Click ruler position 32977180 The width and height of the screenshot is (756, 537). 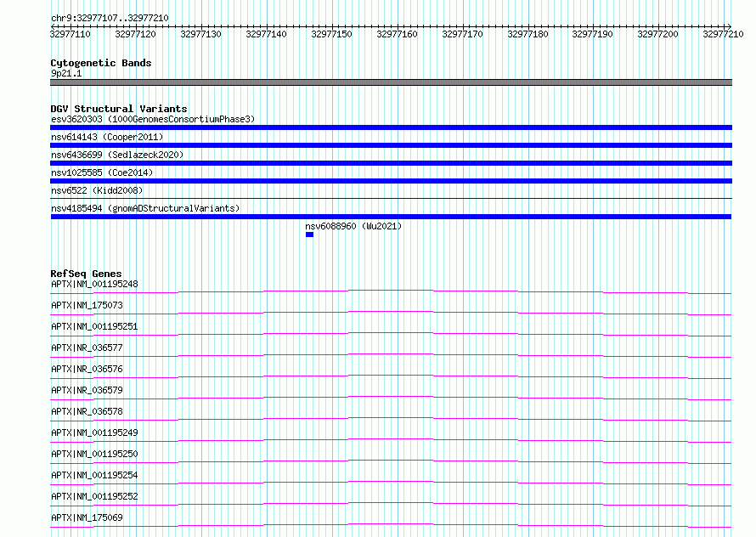(528, 34)
